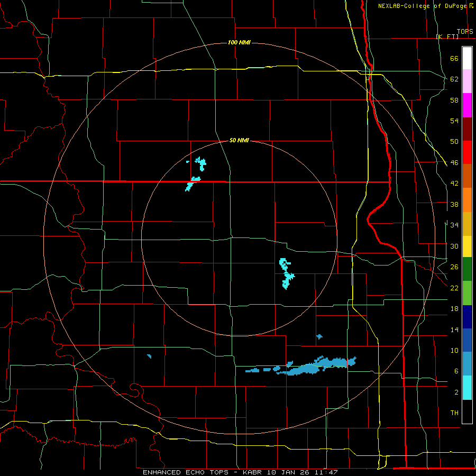The width and height of the screenshot is (476, 476).
Task: Click the cyan legend swatch near 2
Action: pos(467,388)
